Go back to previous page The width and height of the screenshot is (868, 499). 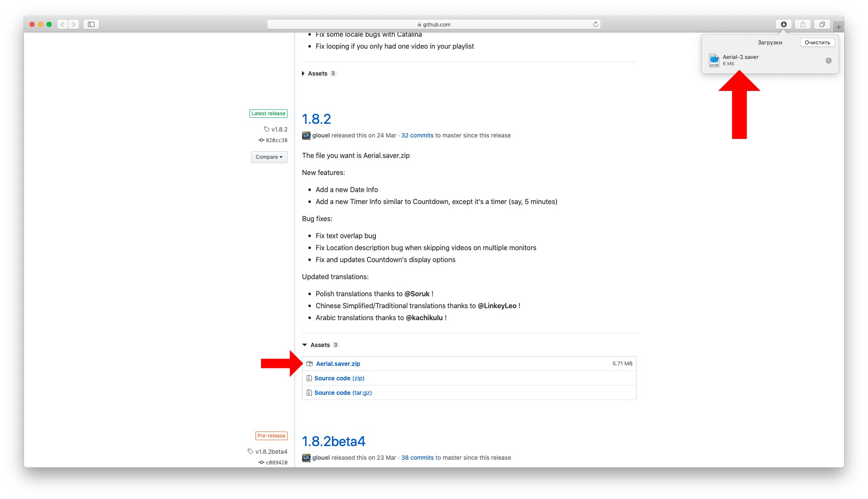[x=63, y=24]
